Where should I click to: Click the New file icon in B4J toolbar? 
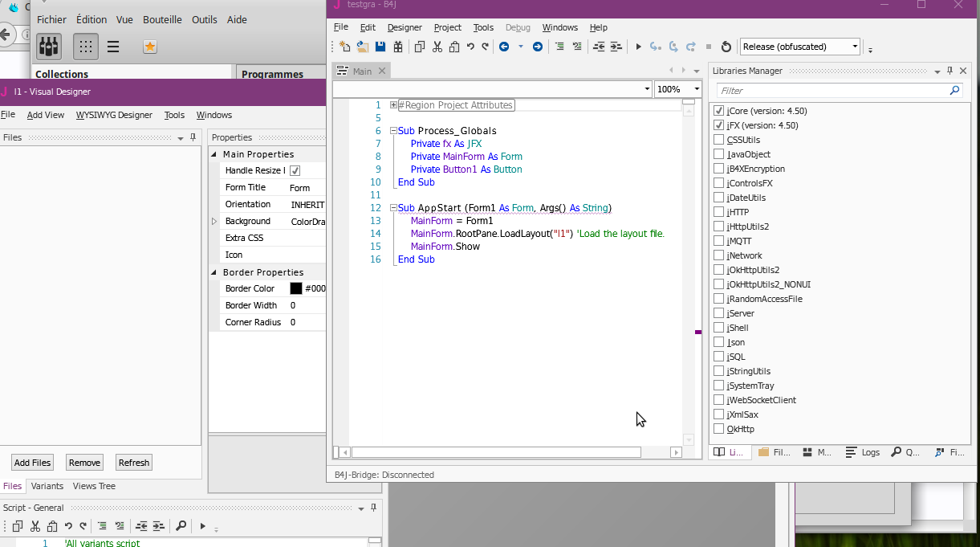(x=345, y=47)
